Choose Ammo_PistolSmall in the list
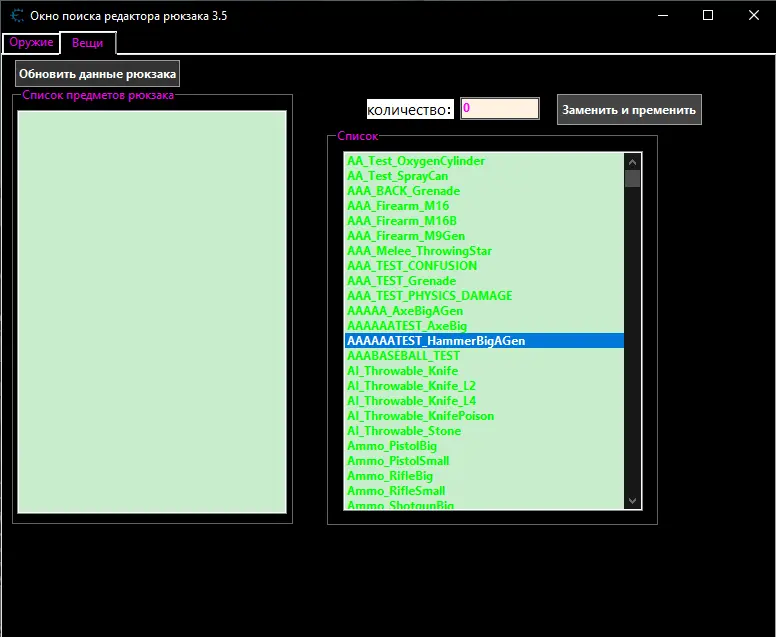Image resolution: width=776 pixels, height=637 pixels. pyautogui.click(x=398, y=461)
